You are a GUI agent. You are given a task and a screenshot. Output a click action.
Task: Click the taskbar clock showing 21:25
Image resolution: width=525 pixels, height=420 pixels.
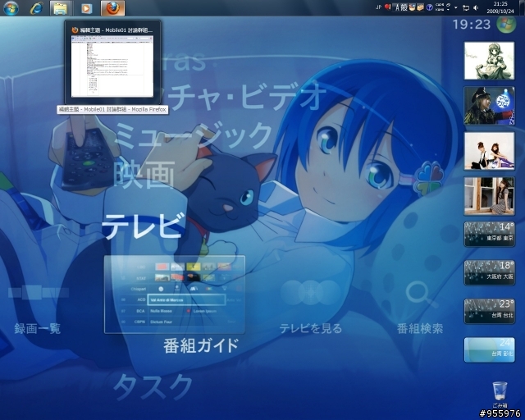click(x=500, y=7)
